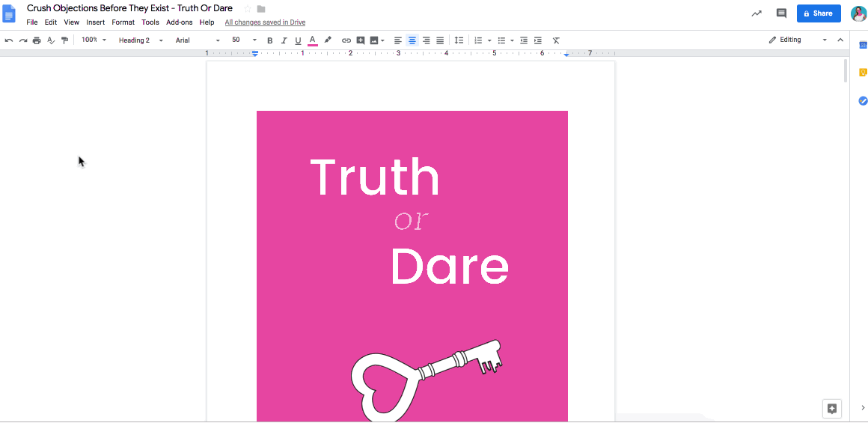Expand the insert image dropdown arrow

pyautogui.click(x=382, y=40)
